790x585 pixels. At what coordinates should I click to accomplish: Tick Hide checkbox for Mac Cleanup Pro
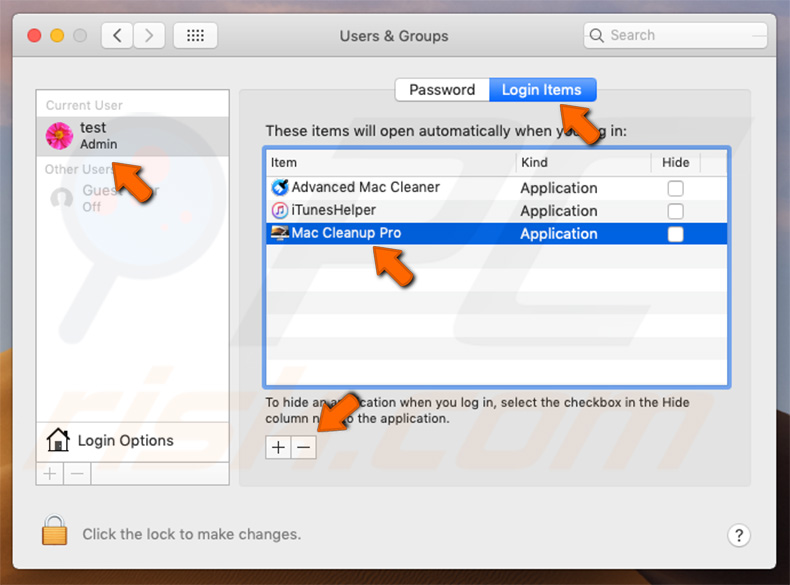[x=675, y=234]
